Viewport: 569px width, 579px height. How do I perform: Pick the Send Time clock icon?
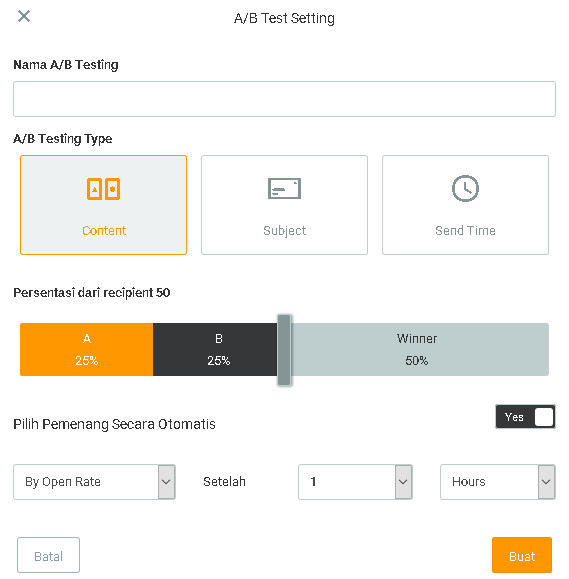[x=465, y=188]
